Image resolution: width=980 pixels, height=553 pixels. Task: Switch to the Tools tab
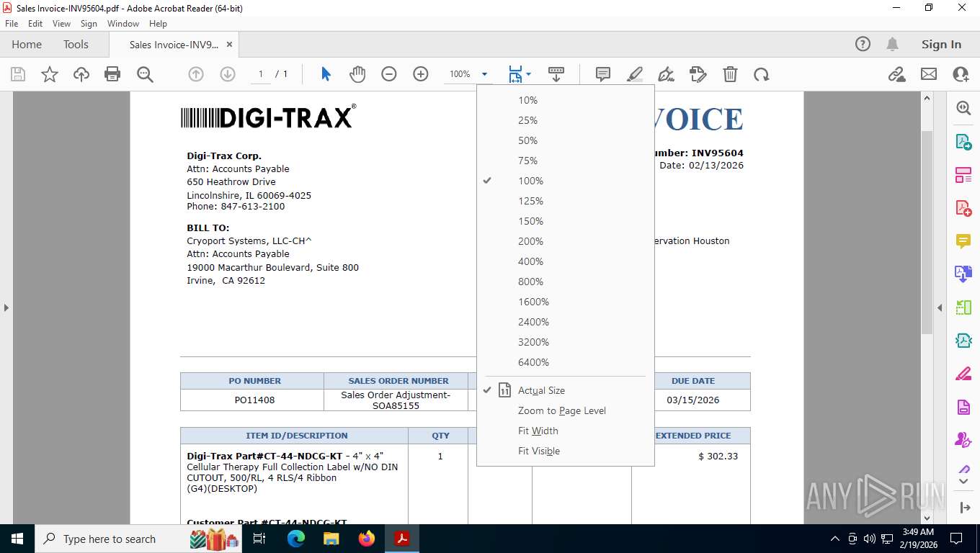(x=76, y=44)
